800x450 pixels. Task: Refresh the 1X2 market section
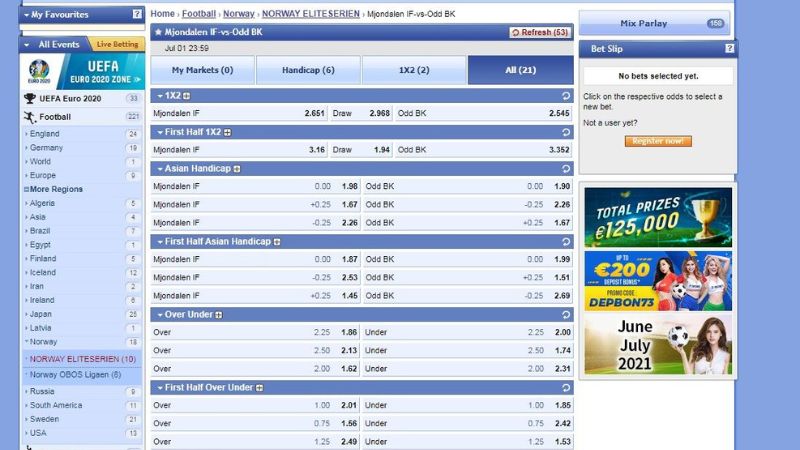(x=565, y=96)
